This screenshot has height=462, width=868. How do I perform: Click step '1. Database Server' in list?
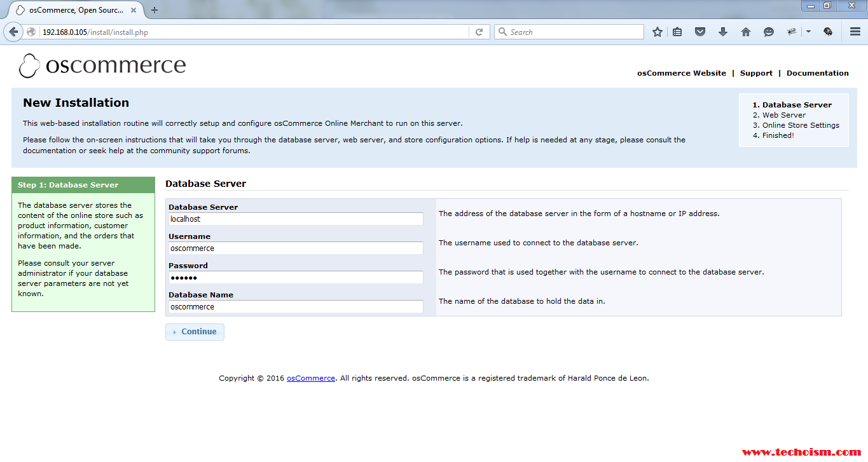[792, 105]
